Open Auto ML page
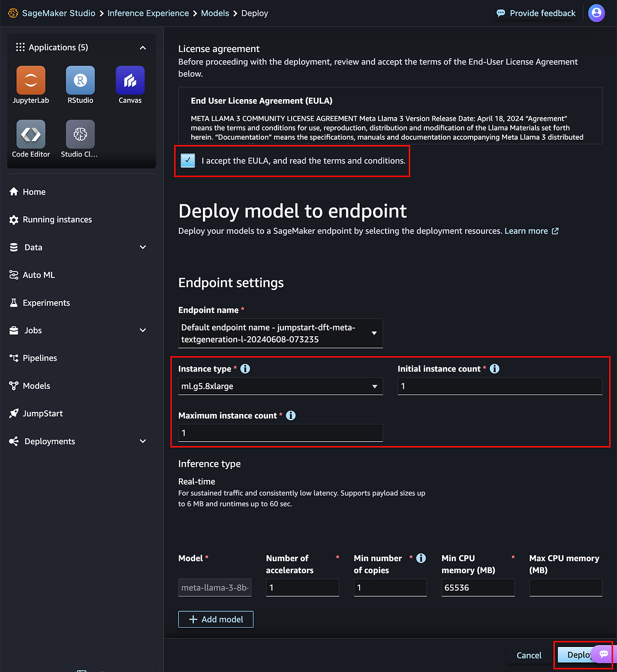Viewport: 617px width, 672px height. click(39, 275)
